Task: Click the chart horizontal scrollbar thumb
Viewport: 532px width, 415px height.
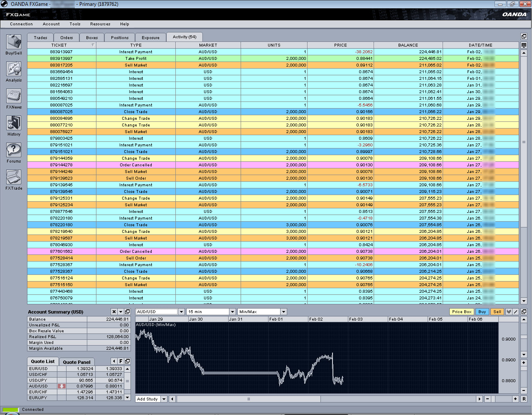Action: [249, 399]
